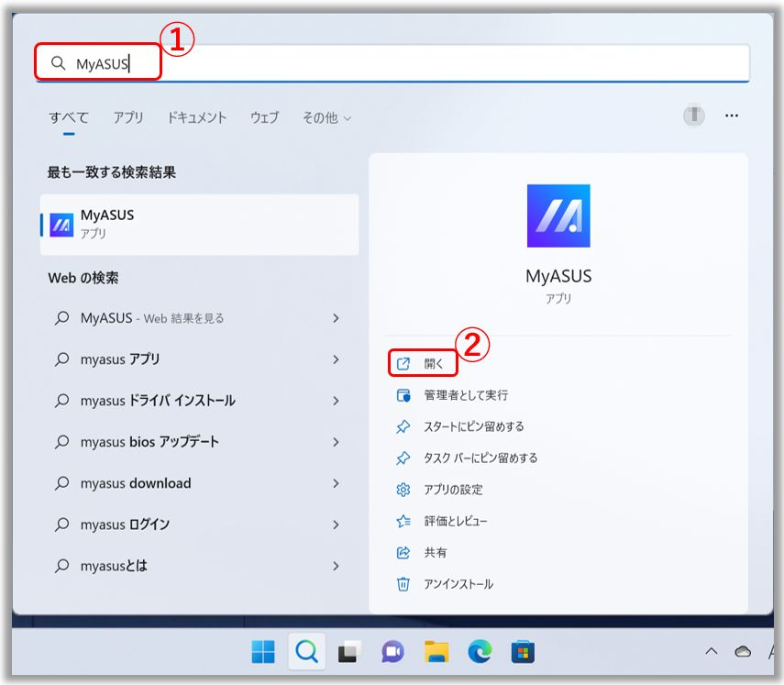
Task: Open the three-dots more options menu
Action: pyautogui.click(x=732, y=116)
